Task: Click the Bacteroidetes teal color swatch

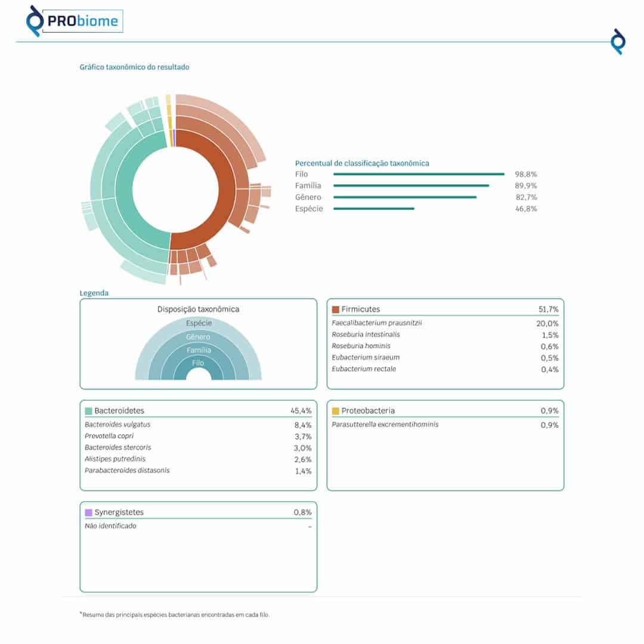Action: [x=89, y=411]
